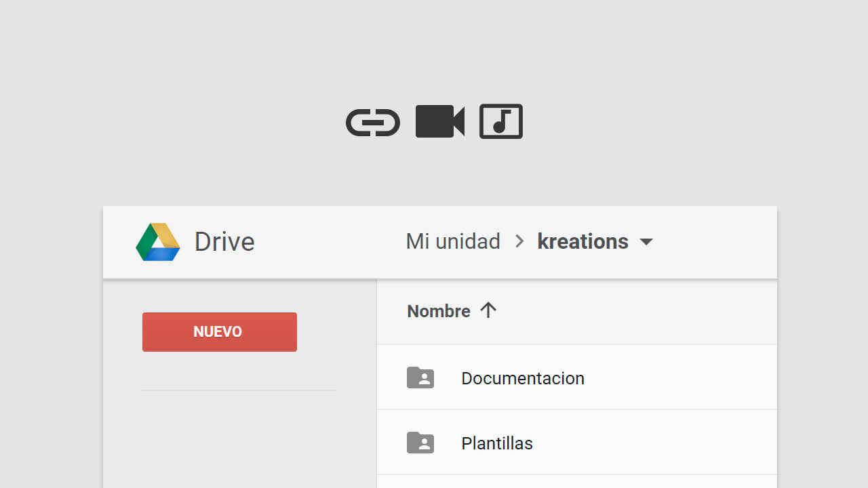Screen dimensions: 868x488
Task: Click the music note icon
Action: tap(501, 121)
